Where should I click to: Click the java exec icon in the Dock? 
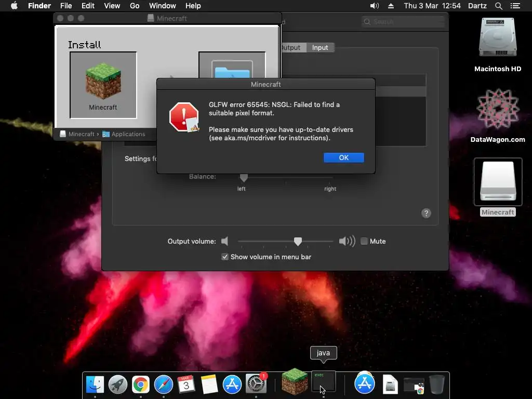click(323, 382)
